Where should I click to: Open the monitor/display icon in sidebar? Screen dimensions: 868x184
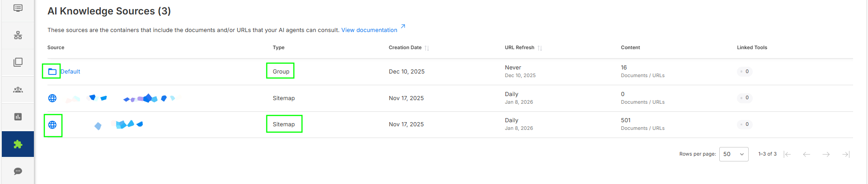(x=18, y=8)
